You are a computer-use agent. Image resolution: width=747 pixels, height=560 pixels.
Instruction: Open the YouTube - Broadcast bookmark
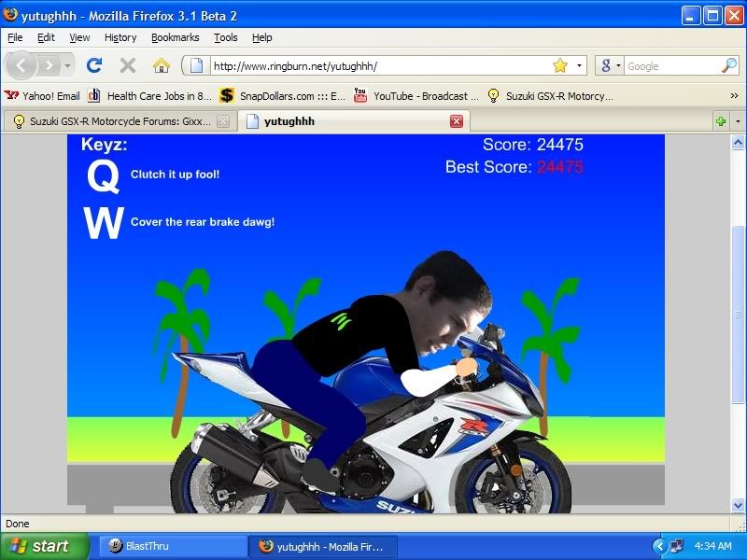pos(416,96)
